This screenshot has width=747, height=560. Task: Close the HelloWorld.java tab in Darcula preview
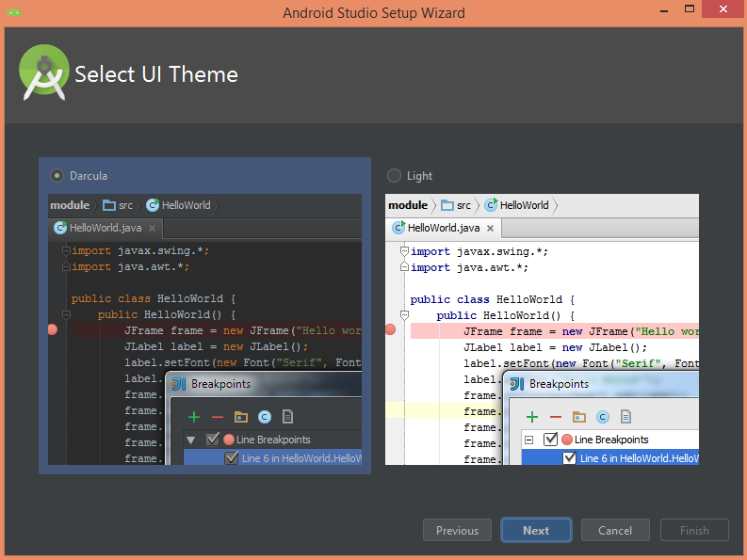tap(152, 228)
